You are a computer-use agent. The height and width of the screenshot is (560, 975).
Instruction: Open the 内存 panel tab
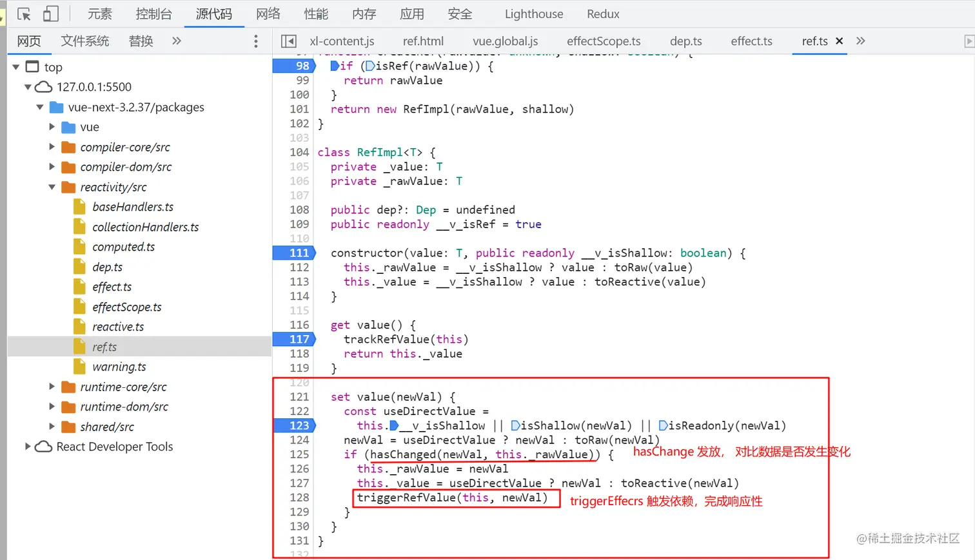364,14
